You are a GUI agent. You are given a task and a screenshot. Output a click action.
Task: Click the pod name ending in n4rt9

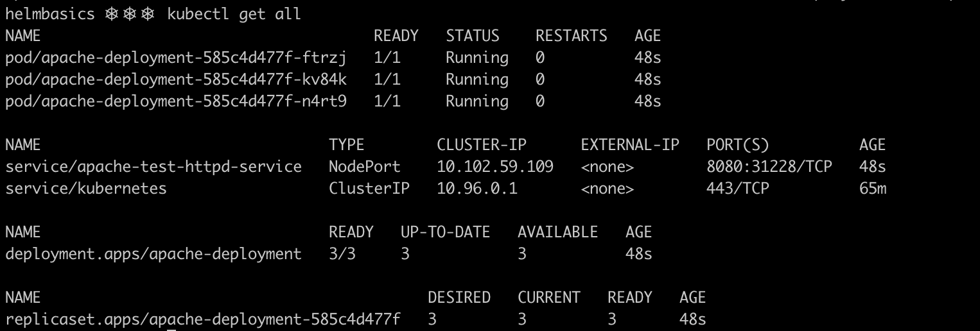point(176,102)
